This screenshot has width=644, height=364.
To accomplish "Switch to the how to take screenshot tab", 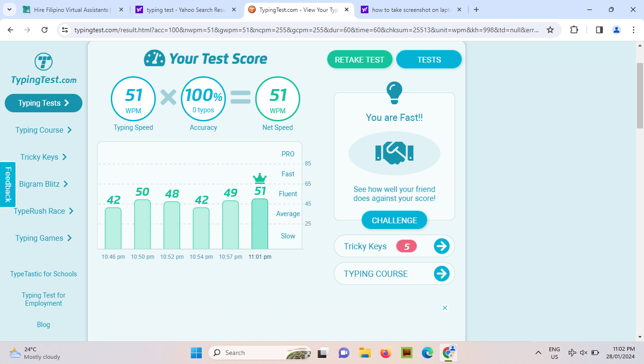I will pos(411,9).
